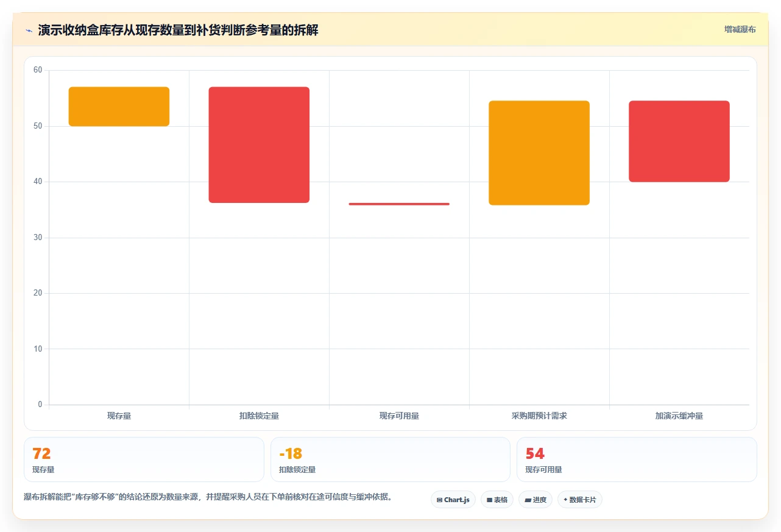Open the 扣除锁定量 data card showing -18
The height and width of the screenshot is (532, 781).
(x=390, y=459)
